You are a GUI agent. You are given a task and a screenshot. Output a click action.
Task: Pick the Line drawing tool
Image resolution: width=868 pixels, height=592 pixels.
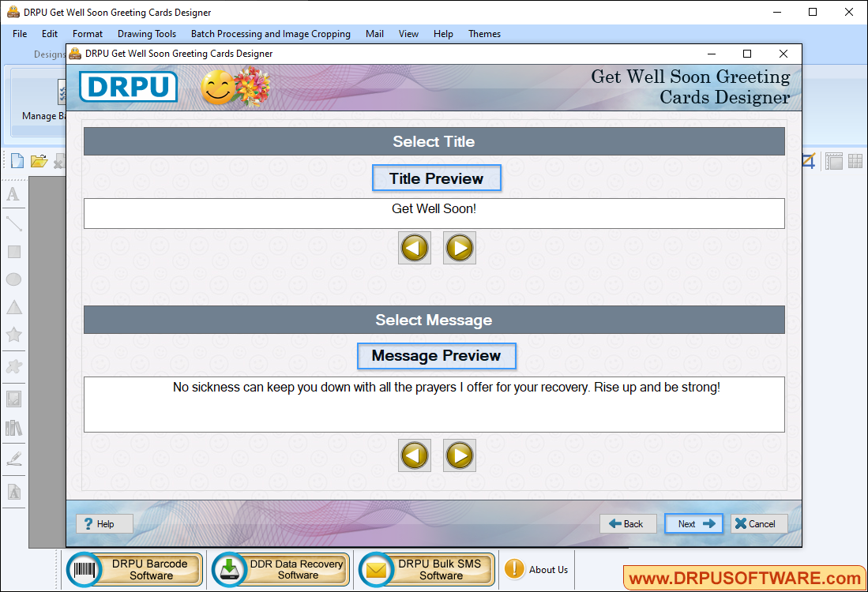tap(13, 223)
